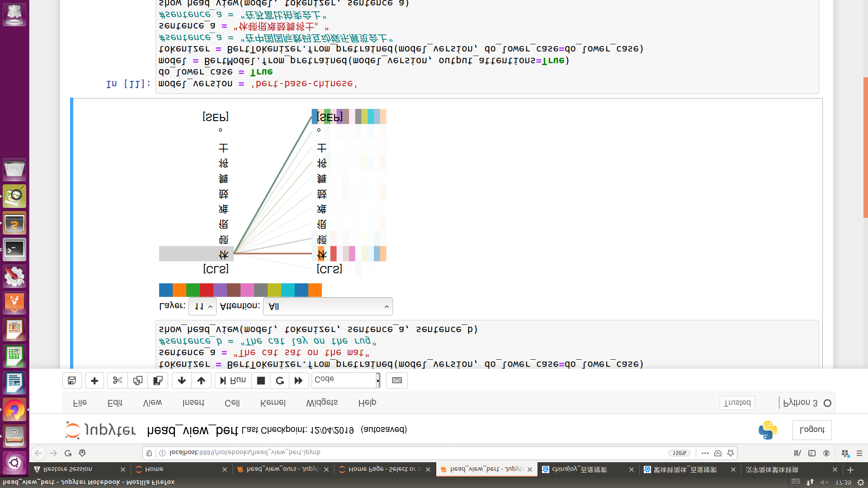Click the restart-and-run-all fast-forward icon

(x=298, y=380)
